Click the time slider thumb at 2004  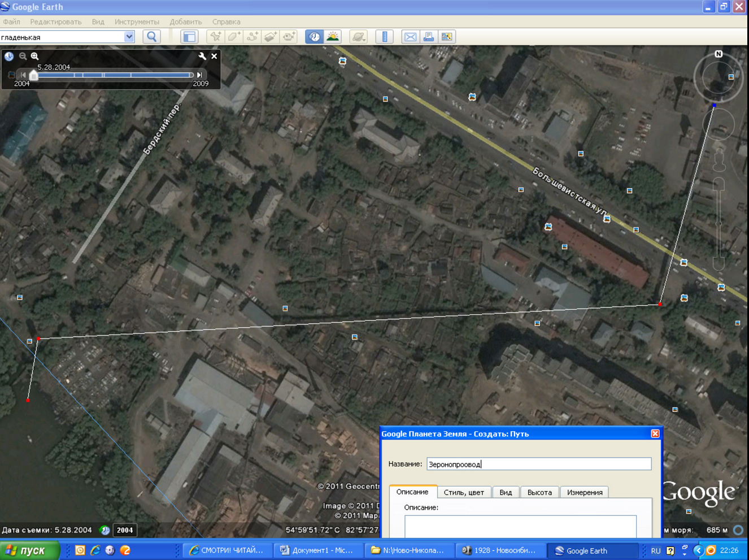(x=33, y=75)
